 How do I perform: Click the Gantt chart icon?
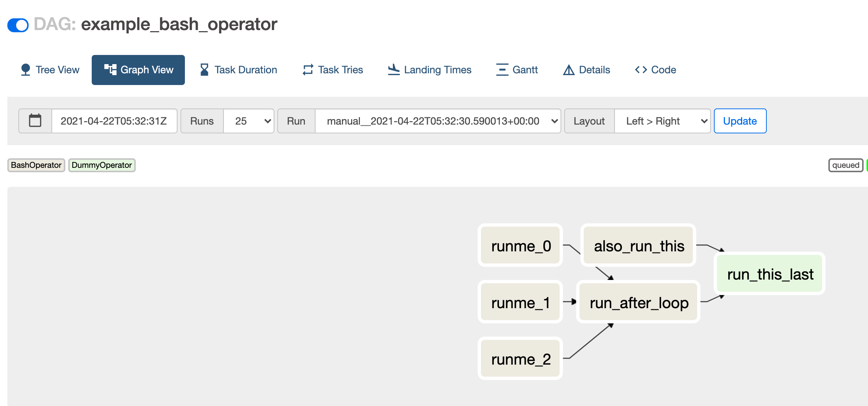pos(502,70)
